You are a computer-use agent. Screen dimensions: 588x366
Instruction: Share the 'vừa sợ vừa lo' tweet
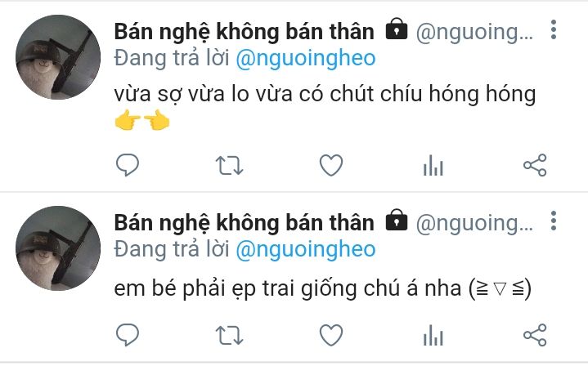point(535,165)
